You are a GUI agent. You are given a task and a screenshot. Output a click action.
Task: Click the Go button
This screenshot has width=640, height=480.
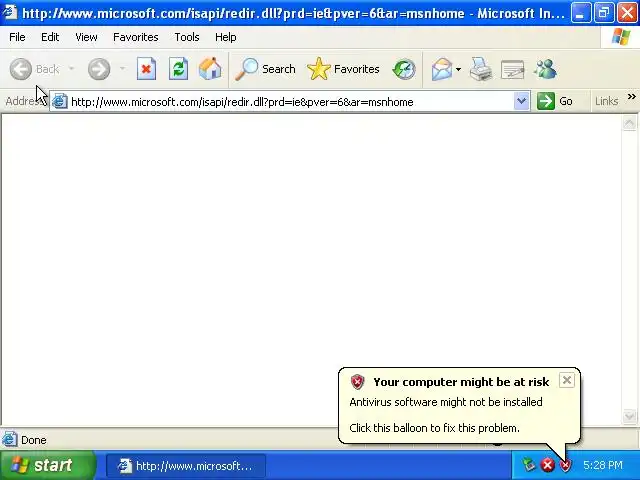(555, 101)
